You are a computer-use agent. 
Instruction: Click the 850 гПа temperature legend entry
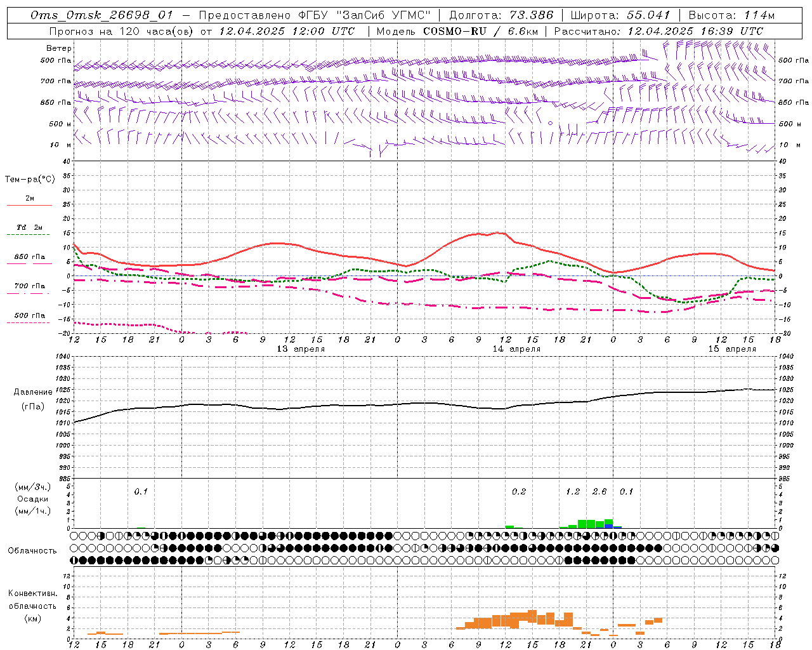[29, 257]
